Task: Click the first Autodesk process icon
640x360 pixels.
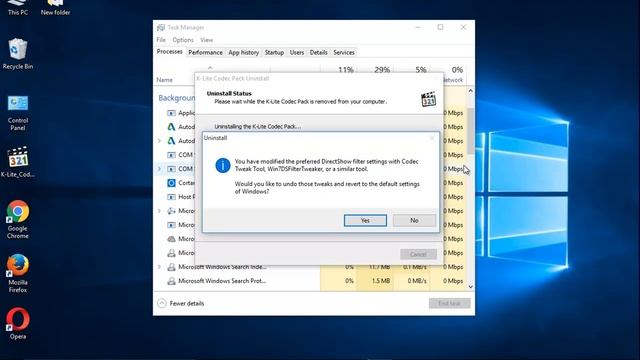Action: click(171, 127)
